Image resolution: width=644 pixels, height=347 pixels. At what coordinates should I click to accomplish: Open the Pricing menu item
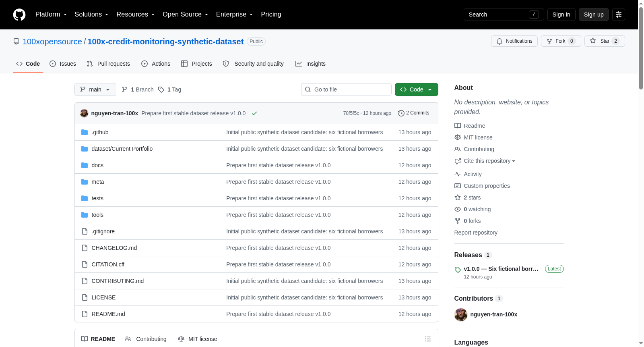tap(271, 15)
